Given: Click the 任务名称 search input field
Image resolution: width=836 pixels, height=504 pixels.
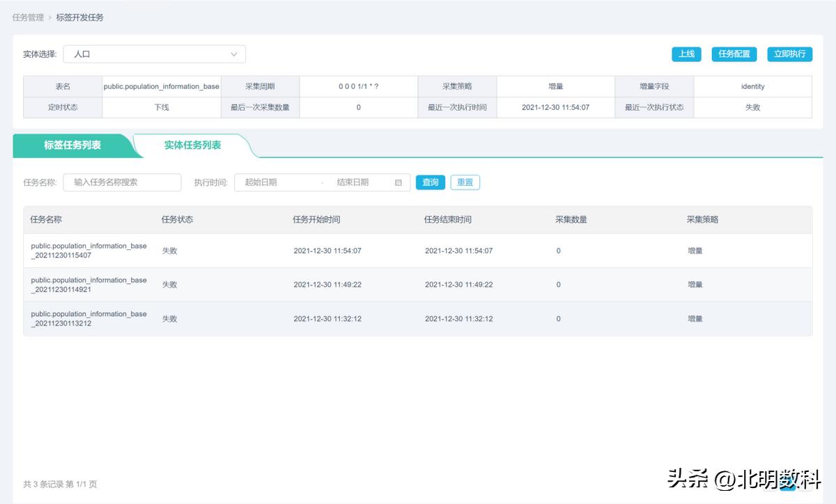Looking at the screenshot, I should [x=122, y=182].
